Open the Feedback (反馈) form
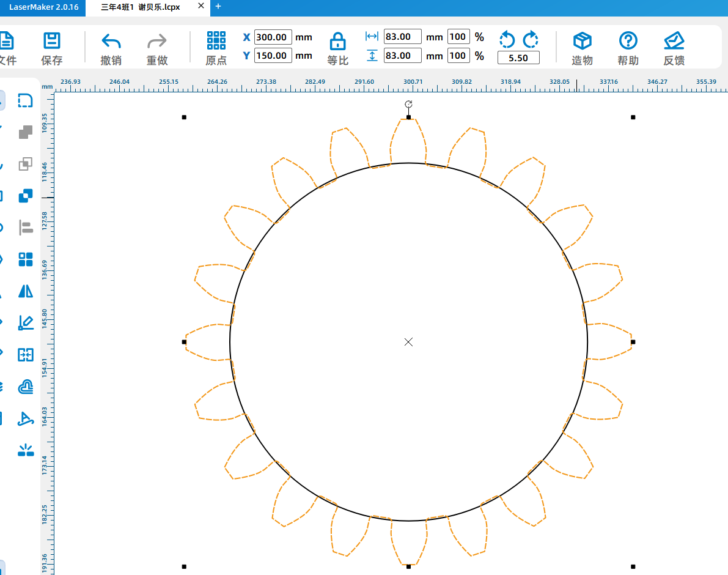The width and height of the screenshot is (728, 575). coord(674,48)
